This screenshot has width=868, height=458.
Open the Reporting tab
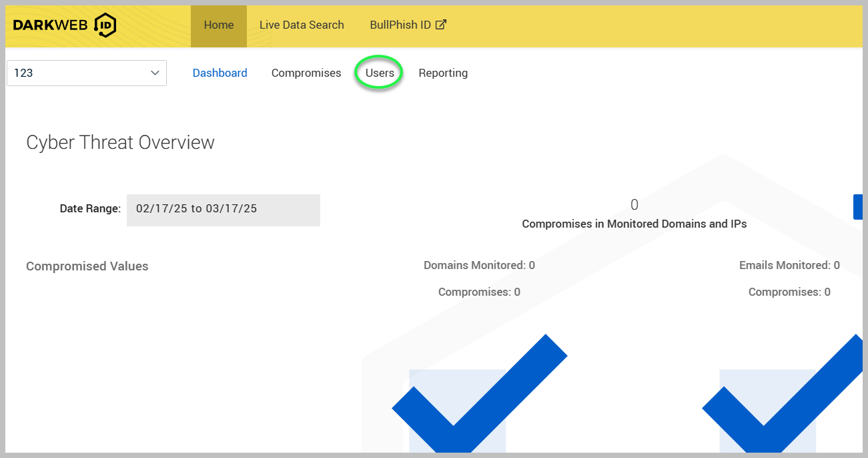443,73
